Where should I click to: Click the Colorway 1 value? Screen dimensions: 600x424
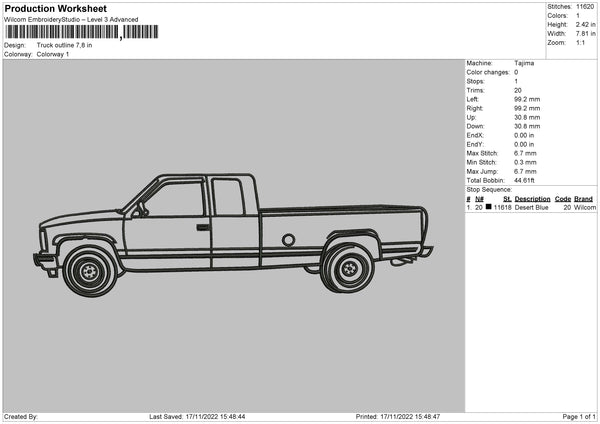[53, 54]
